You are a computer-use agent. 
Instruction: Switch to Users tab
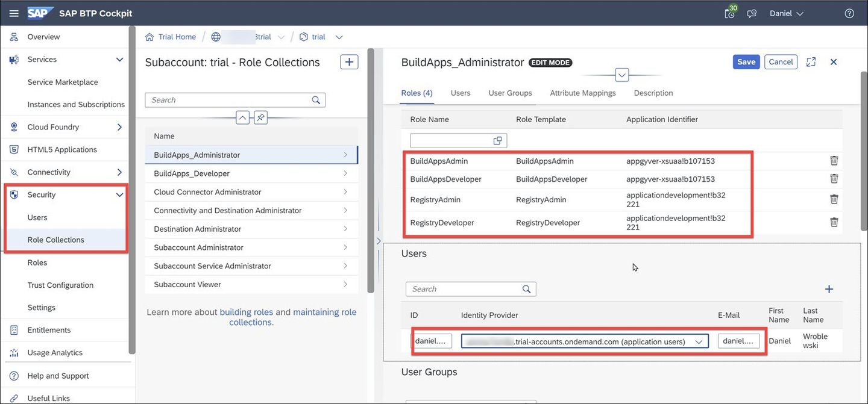pos(461,93)
